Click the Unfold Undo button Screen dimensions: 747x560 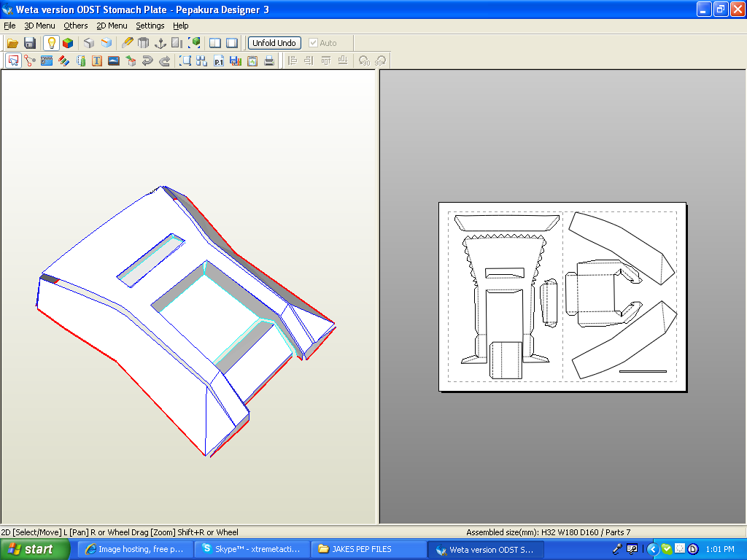click(x=274, y=43)
